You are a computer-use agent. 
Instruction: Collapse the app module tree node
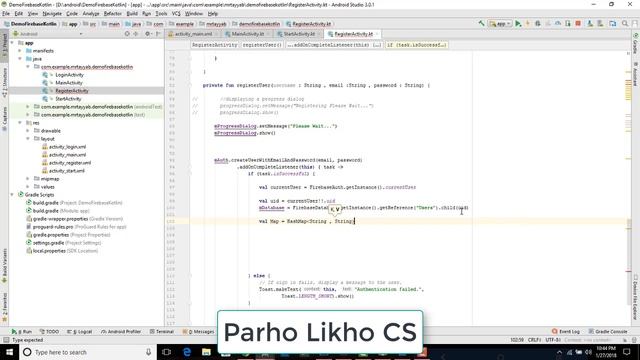pos(12,43)
